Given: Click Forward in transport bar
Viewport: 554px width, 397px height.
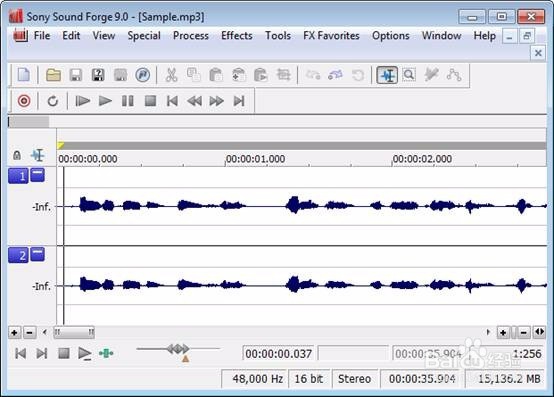Looking at the screenshot, I should tap(216, 101).
